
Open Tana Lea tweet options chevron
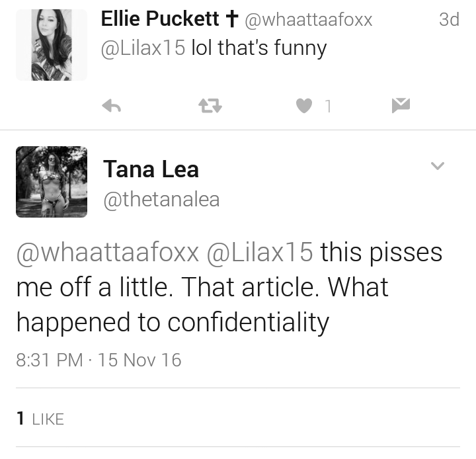point(438,165)
